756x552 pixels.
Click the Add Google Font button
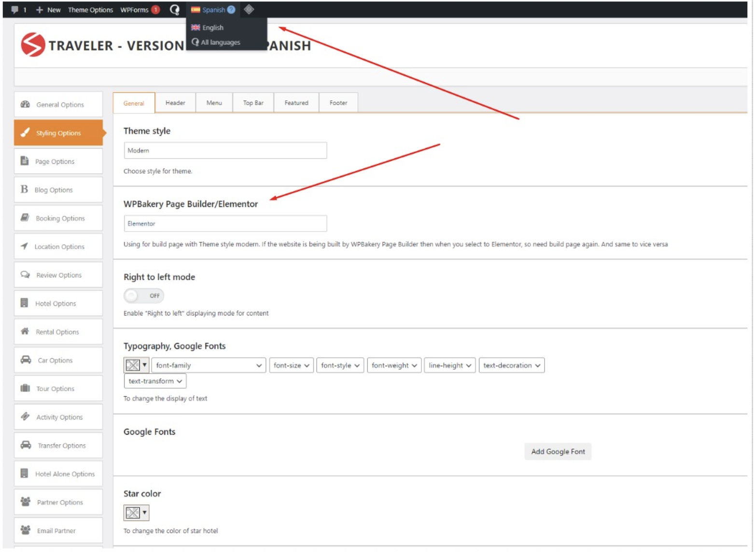(x=558, y=452)
